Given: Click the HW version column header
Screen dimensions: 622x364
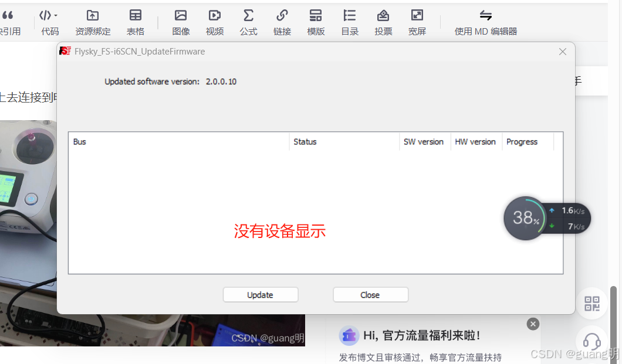Looking at the screenshot, I should coord(476,142).
